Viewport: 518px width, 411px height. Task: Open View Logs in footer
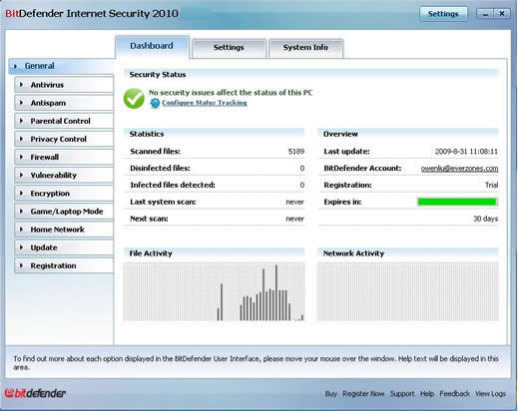[x=490, y=394]
